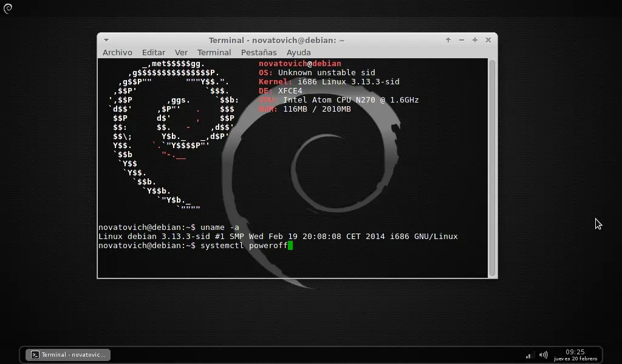Click the volume speaker tray icon
Screen dimensions: 622x364
tap(544, 355)
